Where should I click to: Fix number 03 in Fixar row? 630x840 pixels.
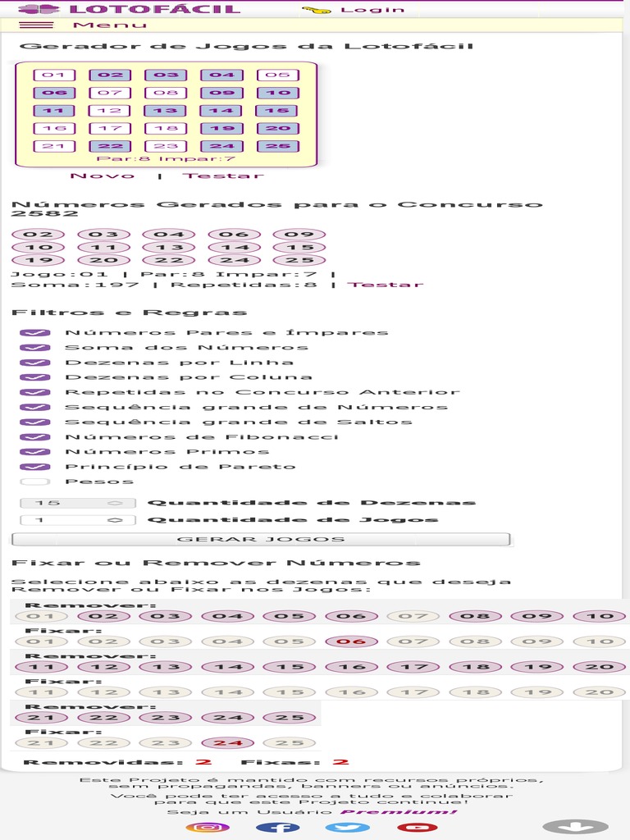point(166,641)
